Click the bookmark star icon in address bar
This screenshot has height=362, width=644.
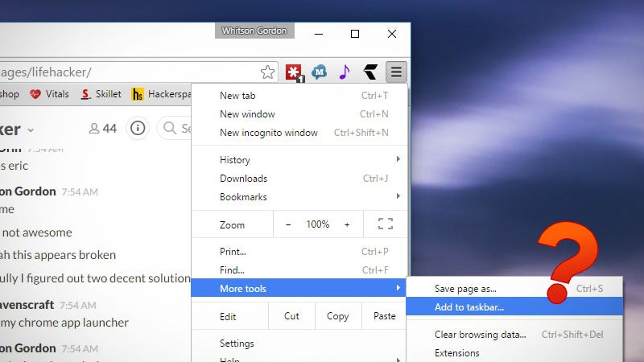pyautogui.click(x=267, y=72)
